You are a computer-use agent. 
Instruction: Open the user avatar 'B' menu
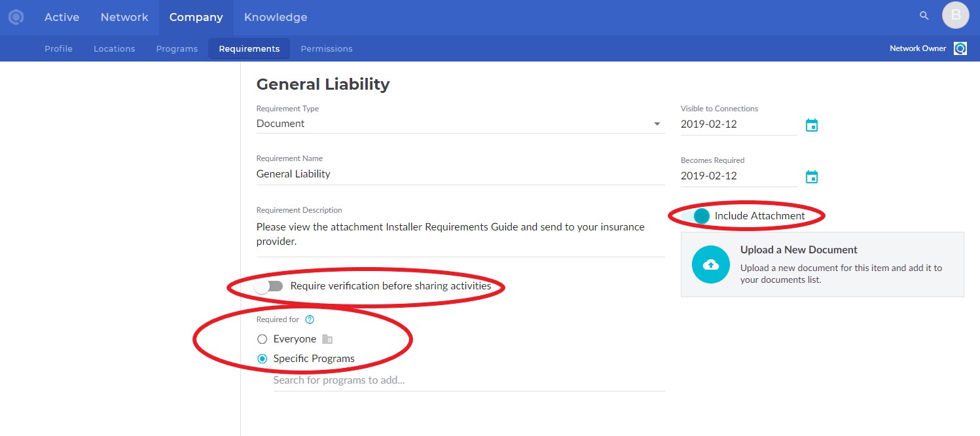pos(955,16)
